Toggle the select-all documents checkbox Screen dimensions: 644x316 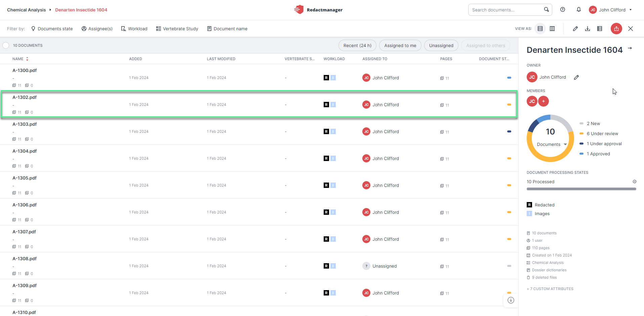pos(6,45)
